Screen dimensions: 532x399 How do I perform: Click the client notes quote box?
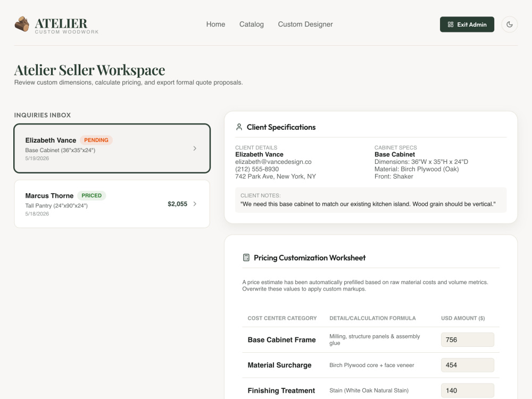coord(371,200)
